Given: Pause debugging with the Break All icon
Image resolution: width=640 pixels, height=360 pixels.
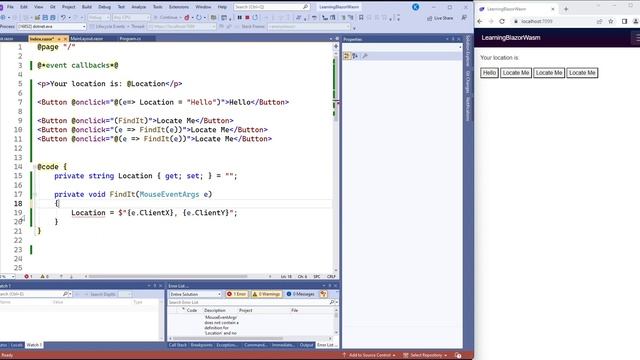Looking at the screenshot, I should (240, 18).
